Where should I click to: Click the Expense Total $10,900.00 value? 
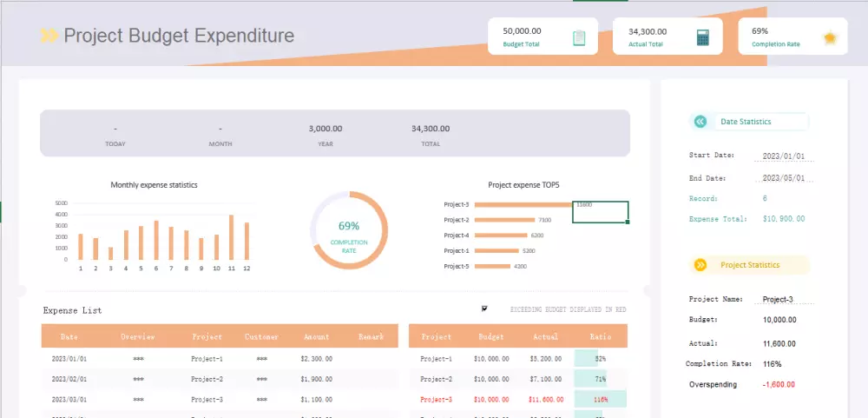[784, 219]
